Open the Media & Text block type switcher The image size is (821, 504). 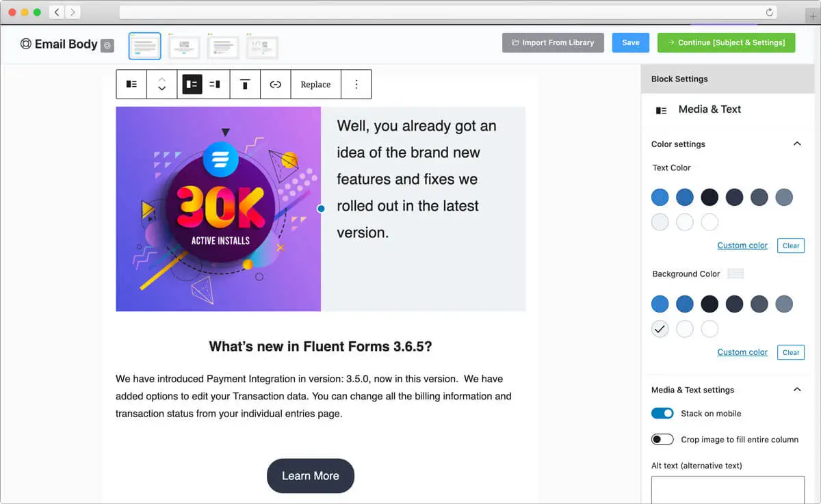pos(131,84)
